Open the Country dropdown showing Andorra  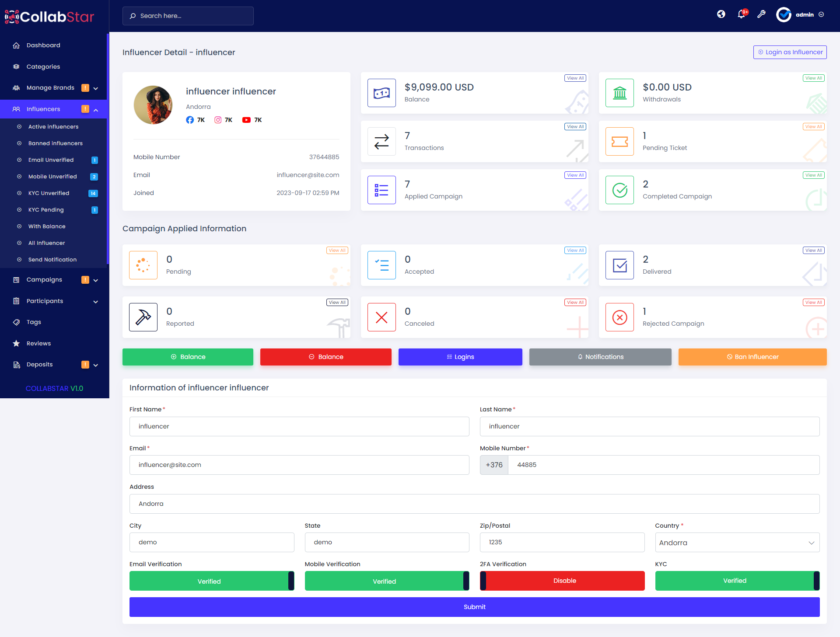click(x=737, y=542)
